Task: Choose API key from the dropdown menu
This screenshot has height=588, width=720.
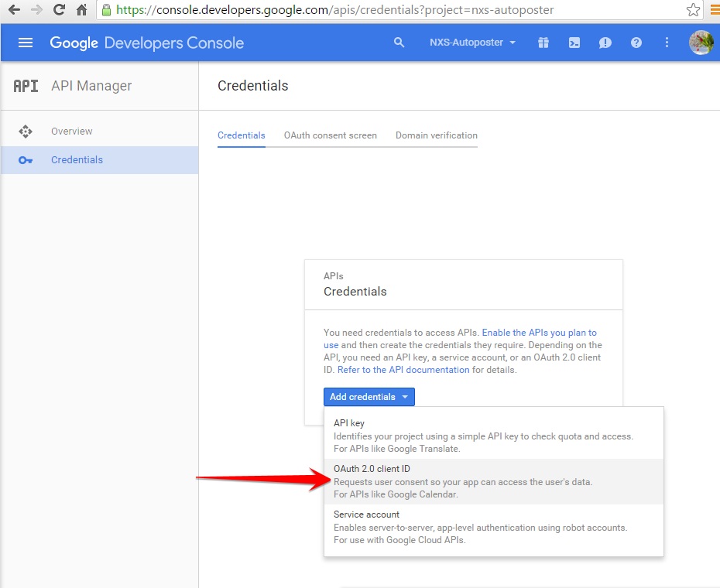Action: (x=494, y=436)
